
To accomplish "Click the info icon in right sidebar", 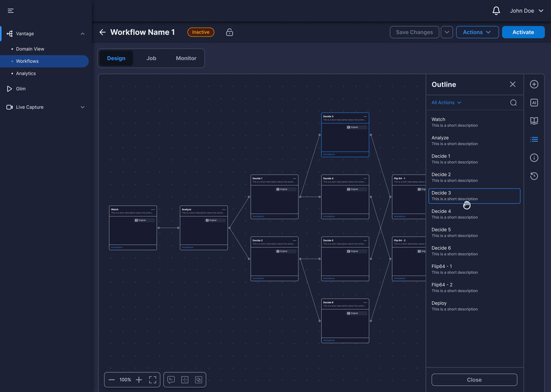I will tap(534, 158).
